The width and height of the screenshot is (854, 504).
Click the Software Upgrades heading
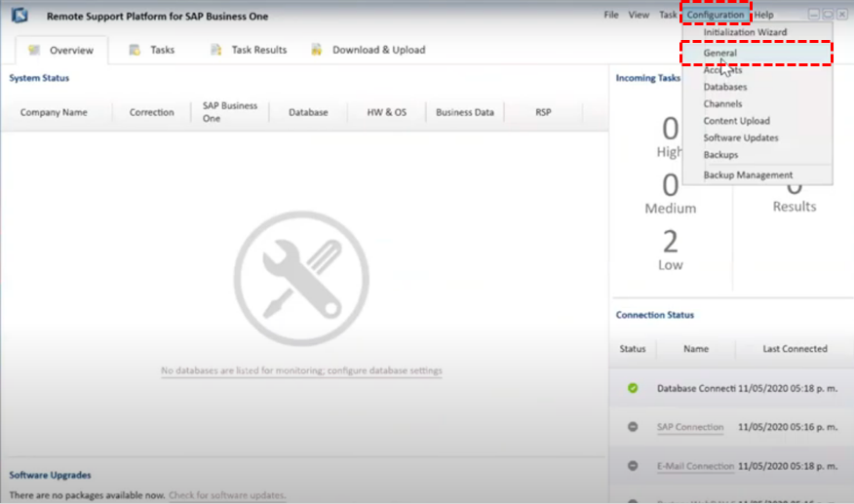tap(50, 475)
